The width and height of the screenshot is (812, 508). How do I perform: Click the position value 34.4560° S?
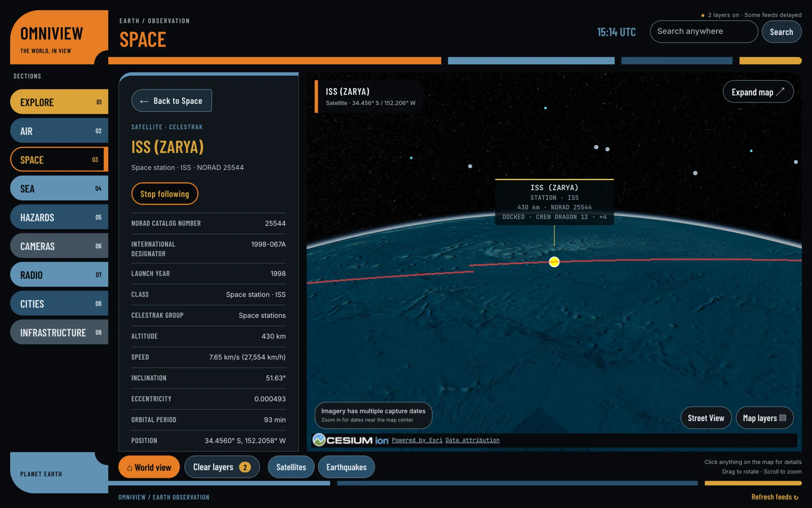pyautogui.click(x=223, y=441)
